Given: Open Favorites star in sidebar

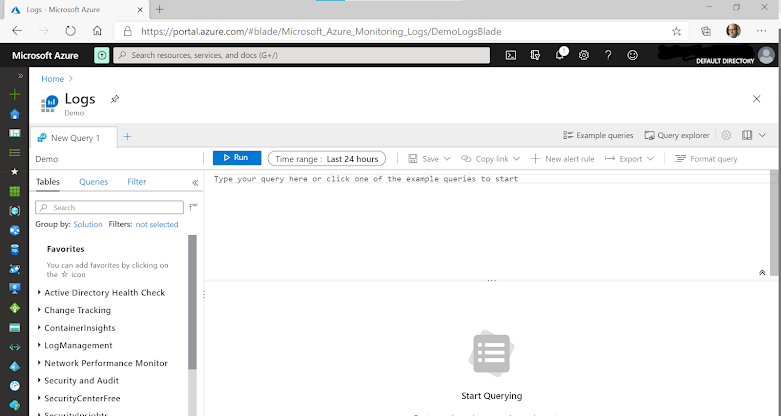Looking at the screenshot, I should 14,171.
